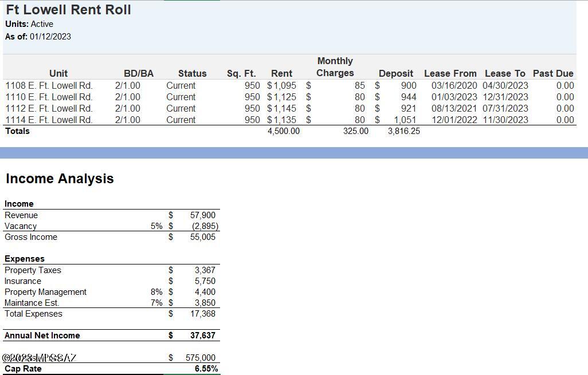Click the deposit value '1,051'
This screenshot has height=375, width=588.
405,120
